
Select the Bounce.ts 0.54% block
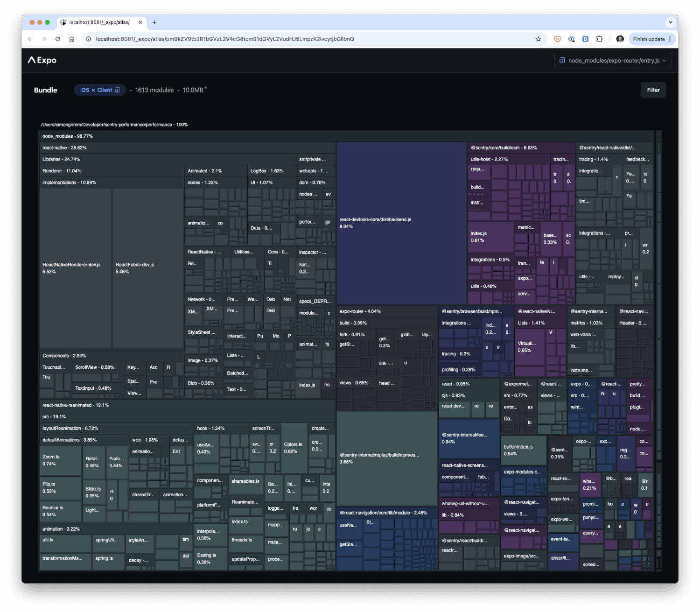coord(61,511)
